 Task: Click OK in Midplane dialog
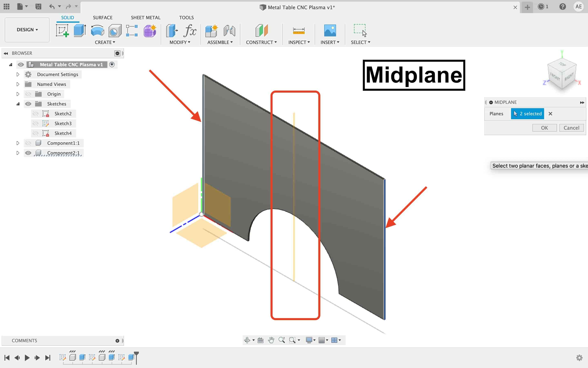pos(545,128)
